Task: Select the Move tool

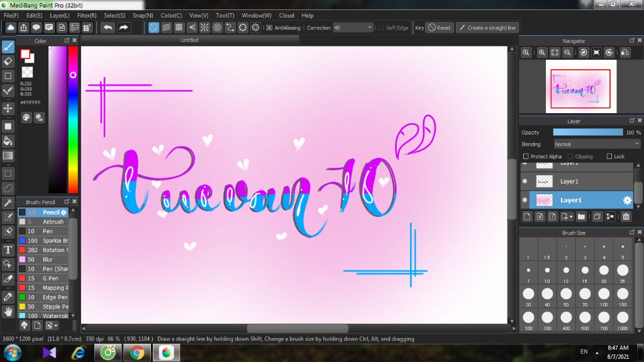Action: click(8, 108)
